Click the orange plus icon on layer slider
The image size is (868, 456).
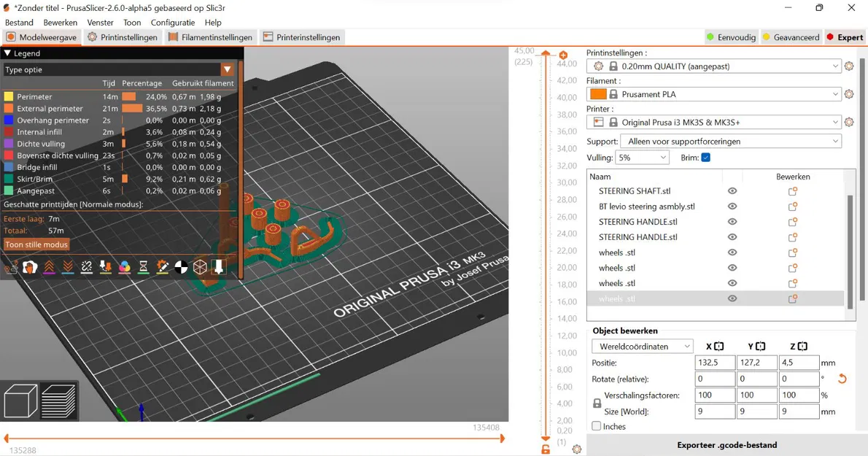tap(563, 55)
